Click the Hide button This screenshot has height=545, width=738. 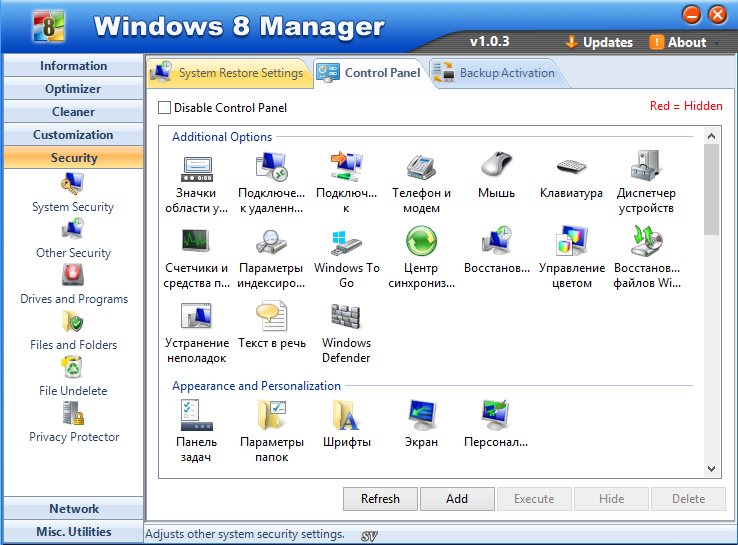click(x=611, y=499)
